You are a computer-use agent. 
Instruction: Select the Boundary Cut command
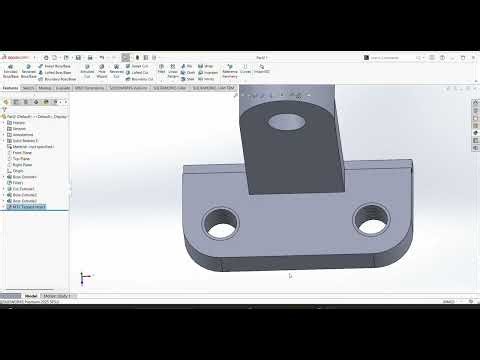click(x=139, y=79)
